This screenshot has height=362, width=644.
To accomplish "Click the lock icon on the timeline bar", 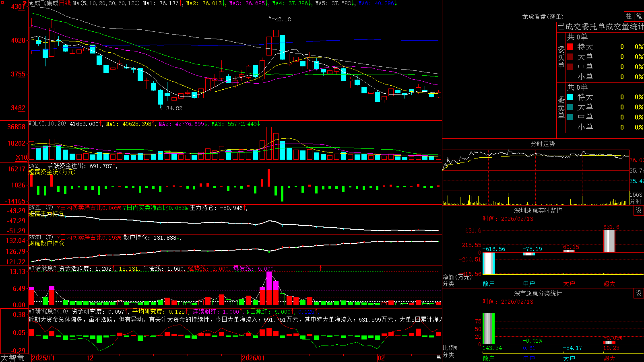I will pos(439,357).
